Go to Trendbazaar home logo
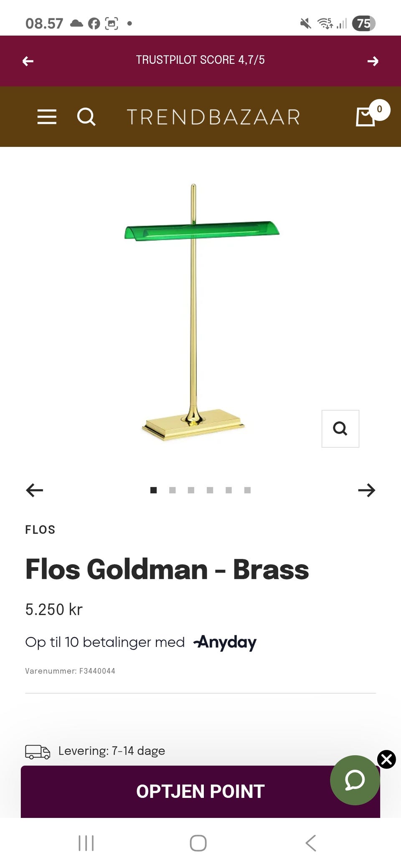Image resolution: width=401 pixels, height=868 pixels. pos(213,117)
